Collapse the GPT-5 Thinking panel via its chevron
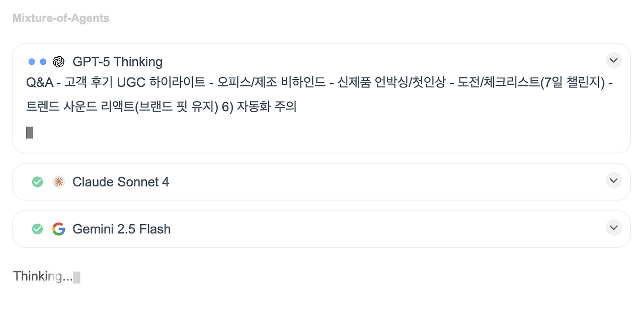The image size is (644, 311). 613,60
